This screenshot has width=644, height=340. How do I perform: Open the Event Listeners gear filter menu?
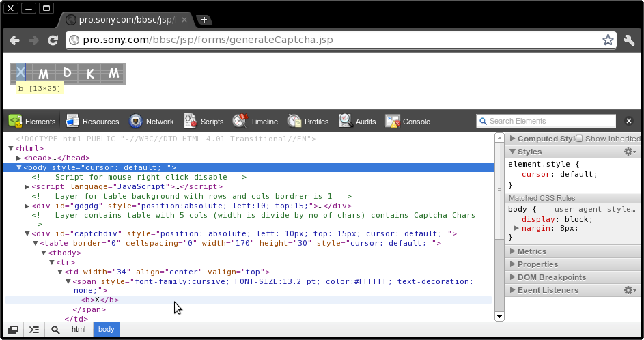(x=630, y=290)
